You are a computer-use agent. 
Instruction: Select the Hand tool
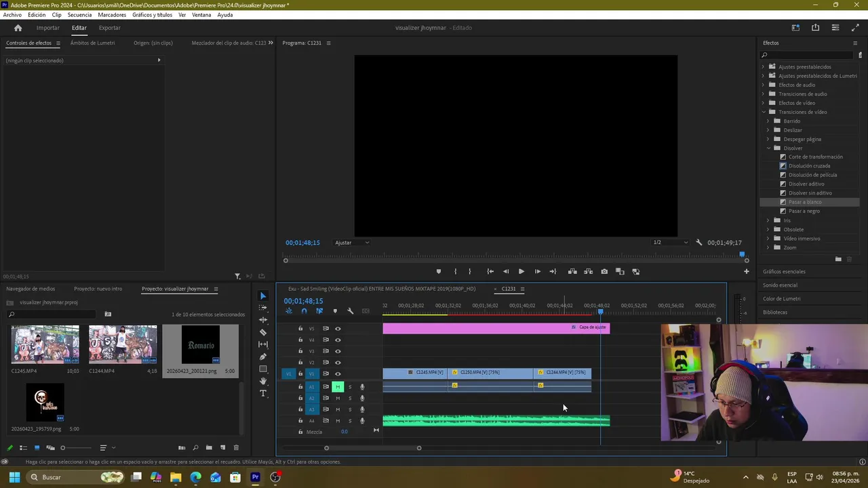(x=263, y=382)
